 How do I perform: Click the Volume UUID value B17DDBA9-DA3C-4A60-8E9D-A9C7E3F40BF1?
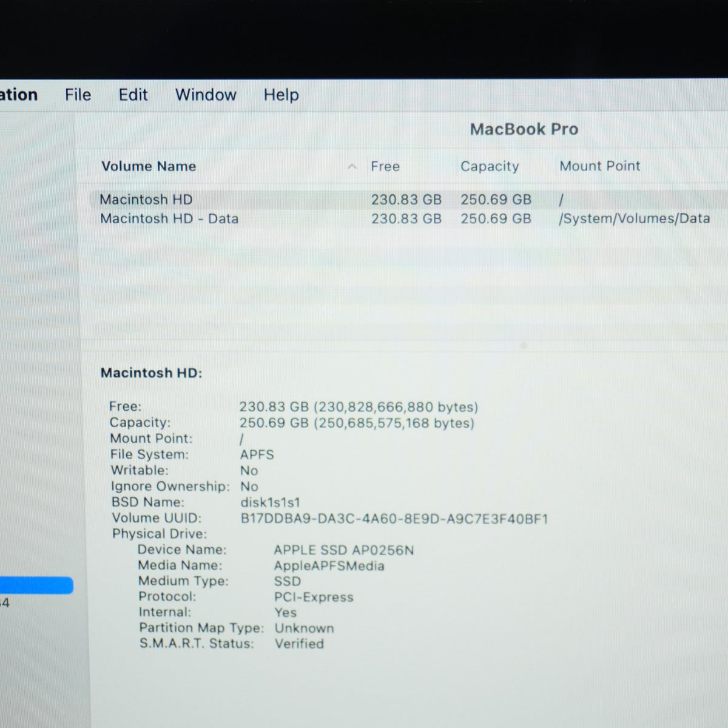394,519
